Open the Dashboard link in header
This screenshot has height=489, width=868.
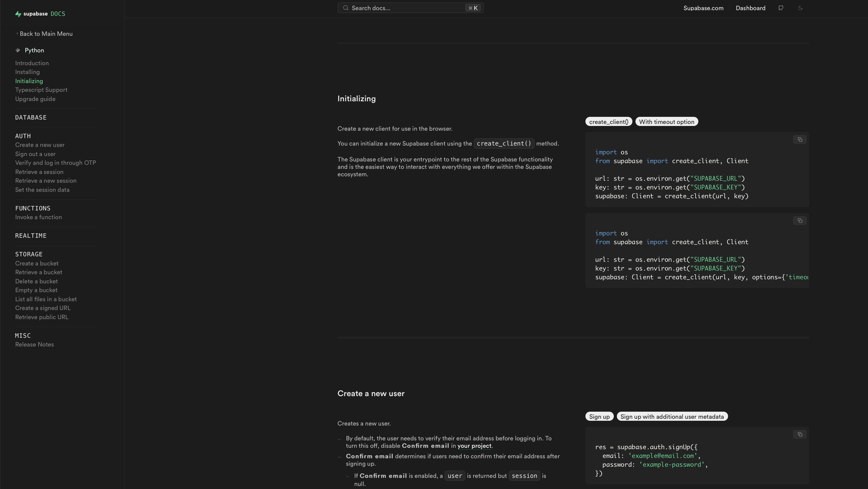750,8
